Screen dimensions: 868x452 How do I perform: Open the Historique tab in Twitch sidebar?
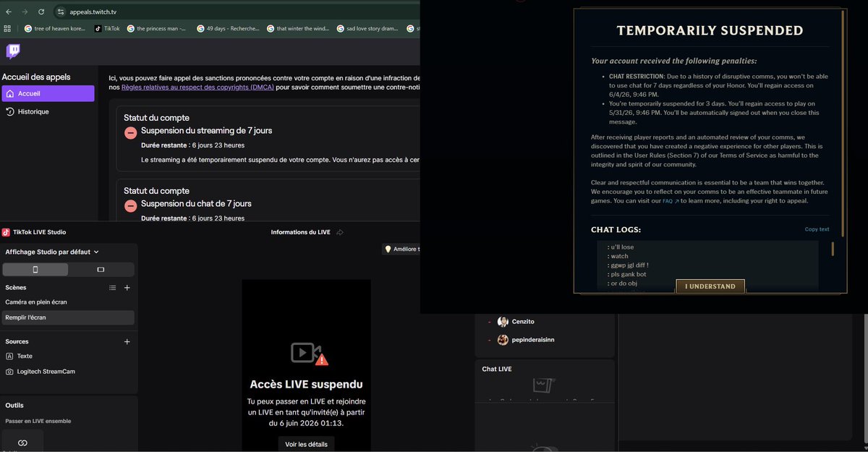click(48, 112)
